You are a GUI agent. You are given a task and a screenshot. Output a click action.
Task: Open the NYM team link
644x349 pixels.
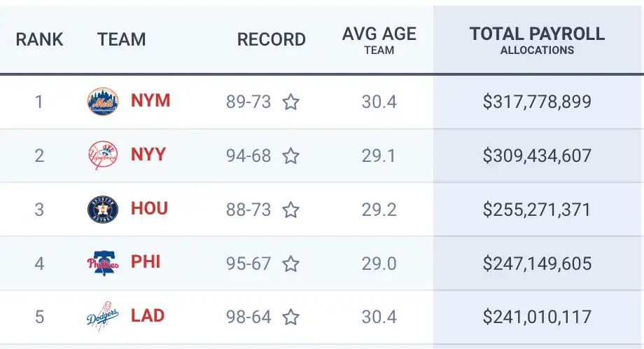click(150, 101)
